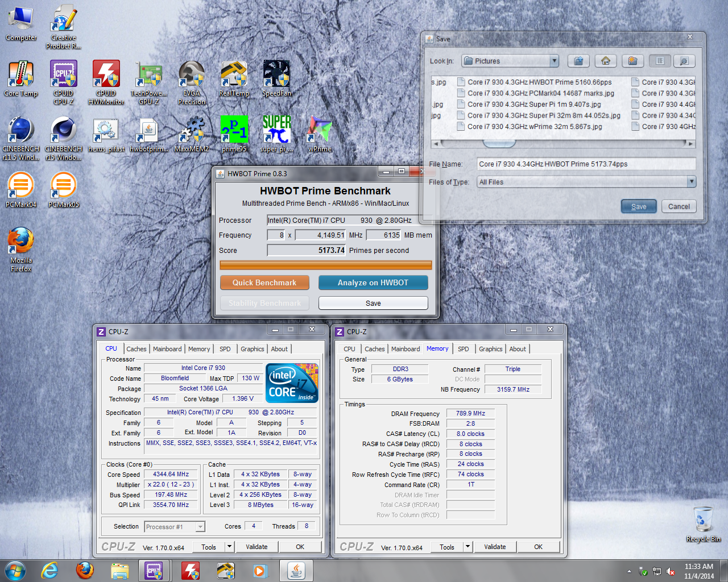Image resolution: width=728 pixels, height=582 pixels.
Task: Click the MaxxMEM2 desktop icon
Action: 192,135
